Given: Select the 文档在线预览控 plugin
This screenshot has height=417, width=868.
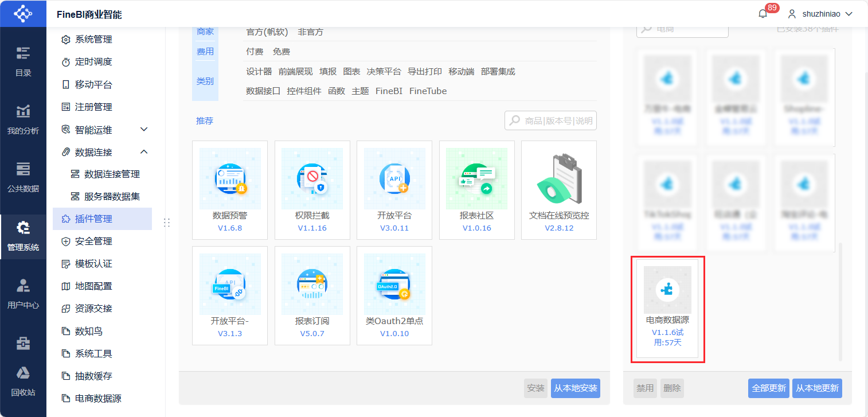Looking at the screenshot, I should [559, 190].
